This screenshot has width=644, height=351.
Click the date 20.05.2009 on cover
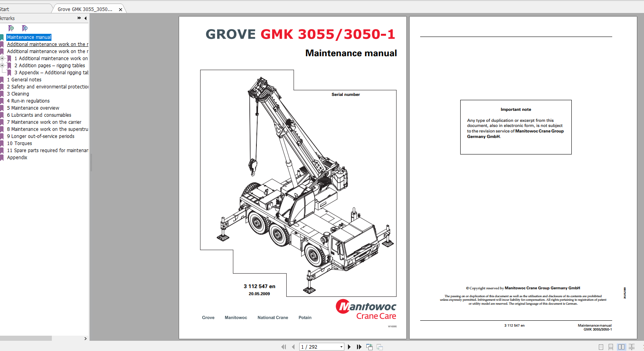coord(259,294)
